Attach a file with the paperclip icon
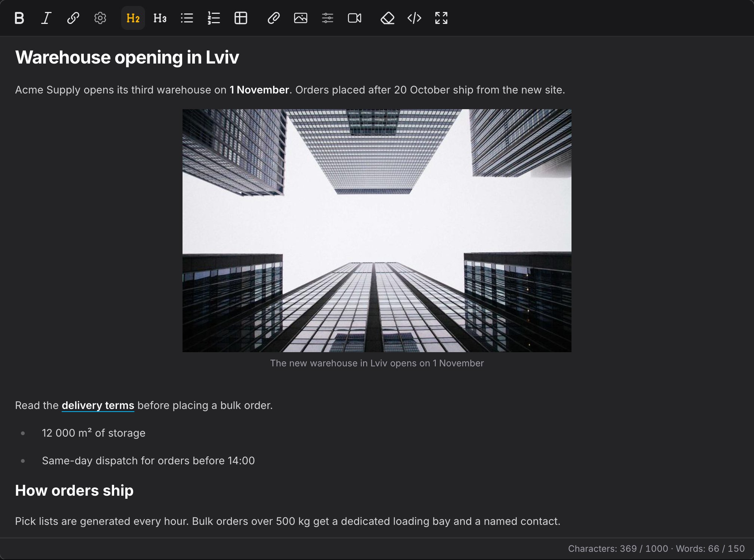754x560 pixels. (x=274, y=18)
